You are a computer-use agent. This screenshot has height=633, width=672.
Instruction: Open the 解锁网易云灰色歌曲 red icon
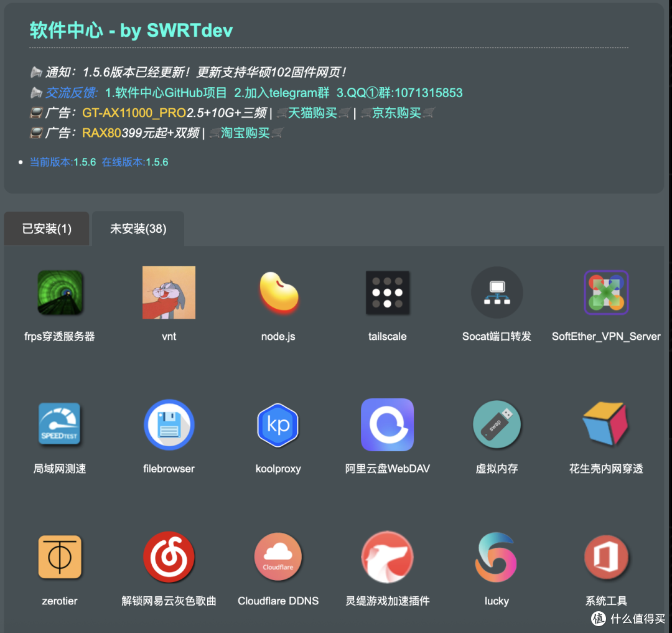tap(169, 556)
